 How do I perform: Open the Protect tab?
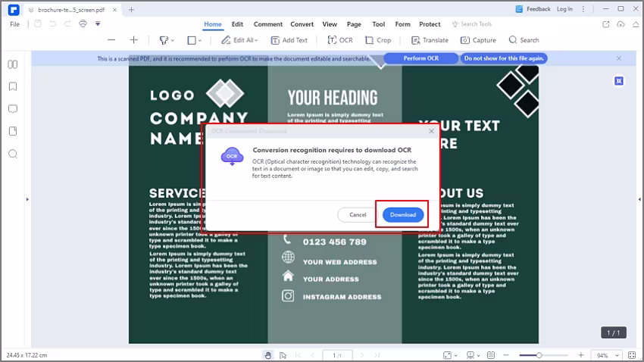point(430,24)
